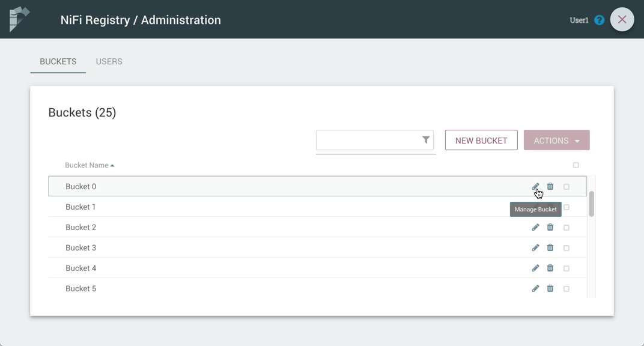Open Manage Bucket for Bucket 0
The height and width of the screenshot is (346, 644).
tap(535, 186)
